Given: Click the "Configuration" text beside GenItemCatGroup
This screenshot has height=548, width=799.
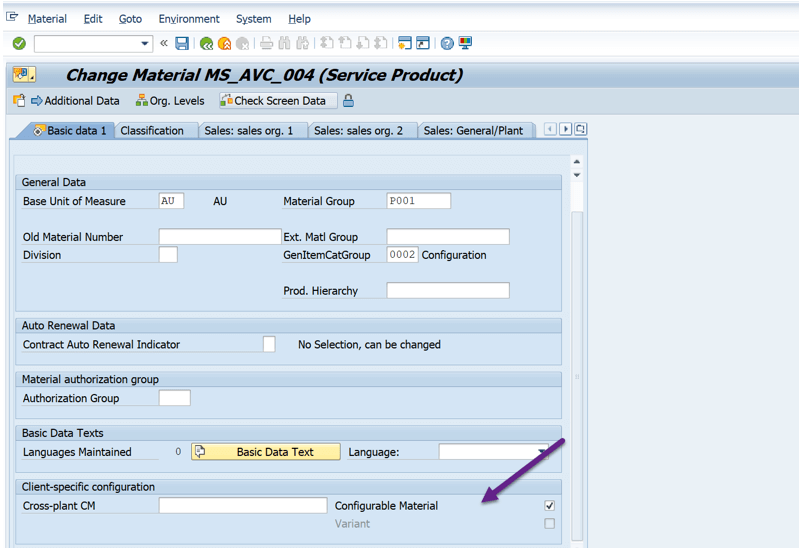Looking at the screenshot, I should tap(454, 255).
